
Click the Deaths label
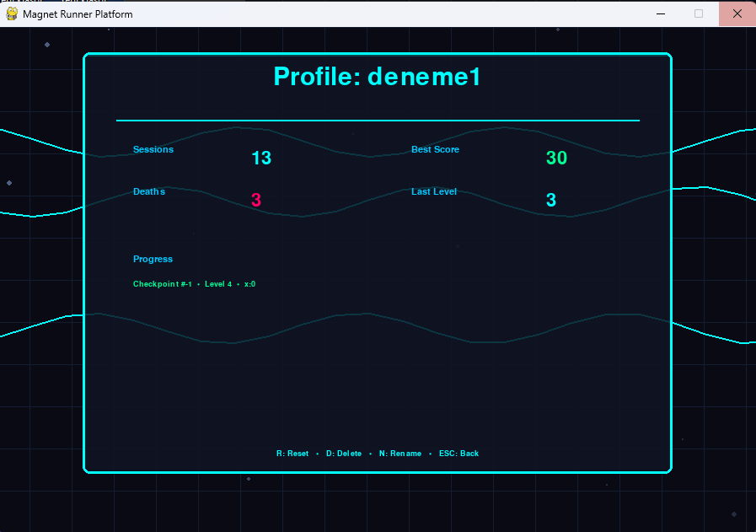tap(149, 192)
